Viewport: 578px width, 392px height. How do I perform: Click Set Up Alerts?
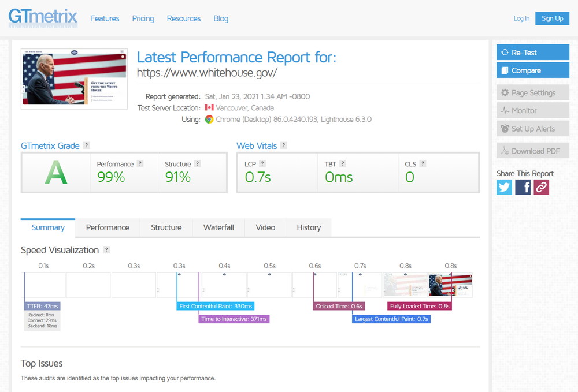click(x=533, y=129)
